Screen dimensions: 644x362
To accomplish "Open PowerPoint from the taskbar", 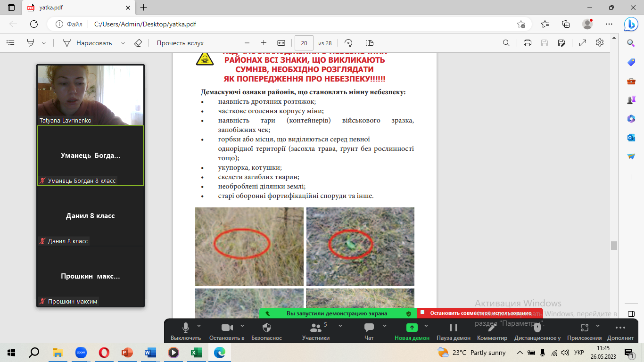I will click(127, 352).
